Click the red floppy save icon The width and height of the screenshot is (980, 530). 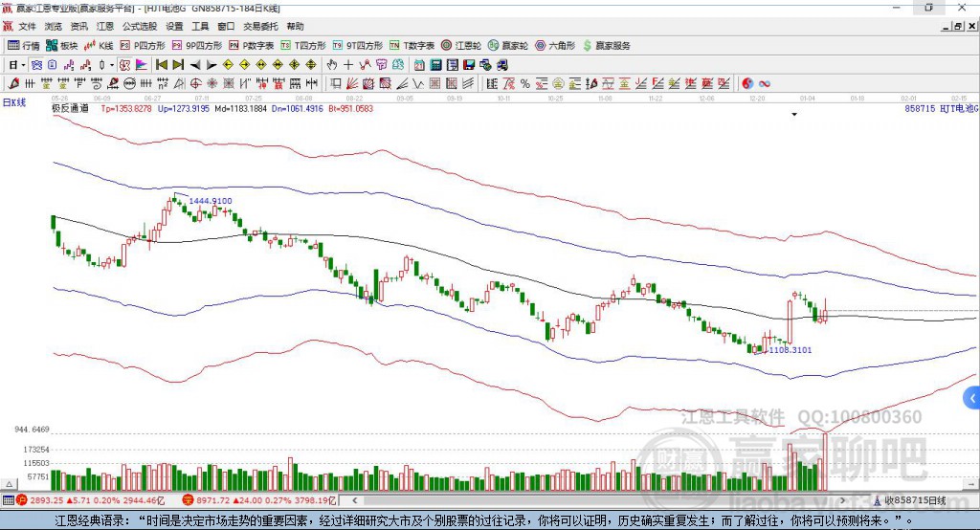pos(469,65)
